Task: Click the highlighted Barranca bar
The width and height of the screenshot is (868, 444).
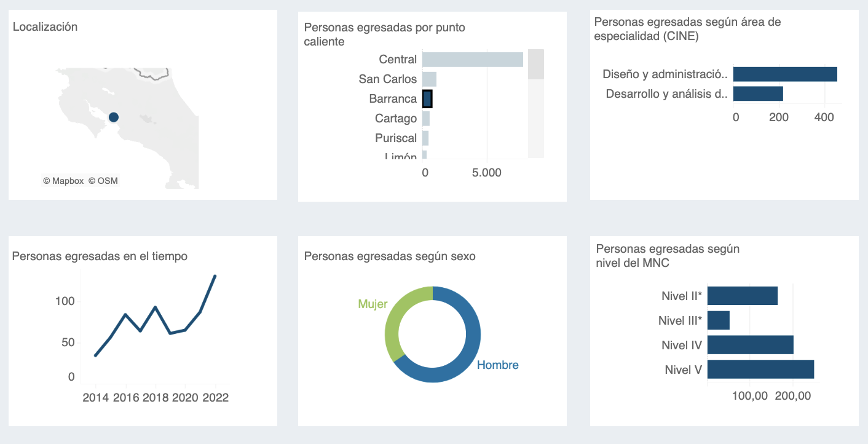Action: pyautogui.click(x=427, y=99)
